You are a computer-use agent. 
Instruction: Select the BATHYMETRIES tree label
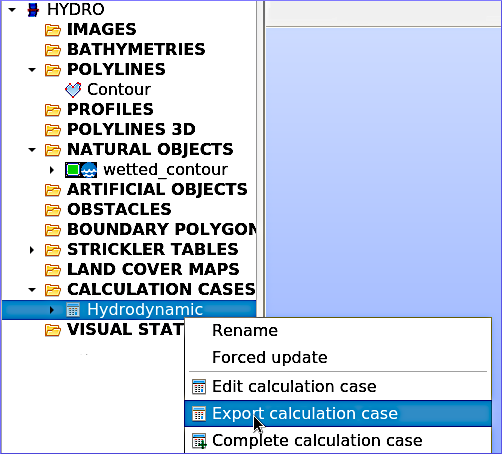[x=136, y=50]
